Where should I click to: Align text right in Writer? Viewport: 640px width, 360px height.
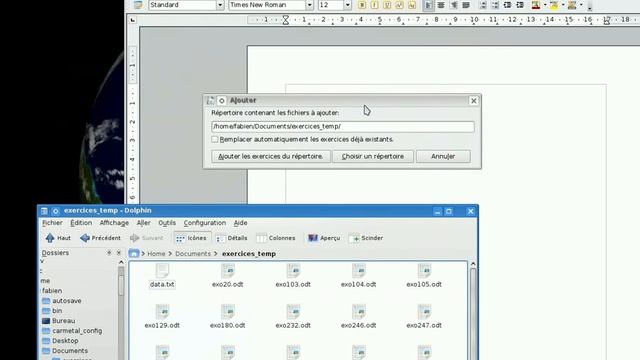tap(453, 5)
